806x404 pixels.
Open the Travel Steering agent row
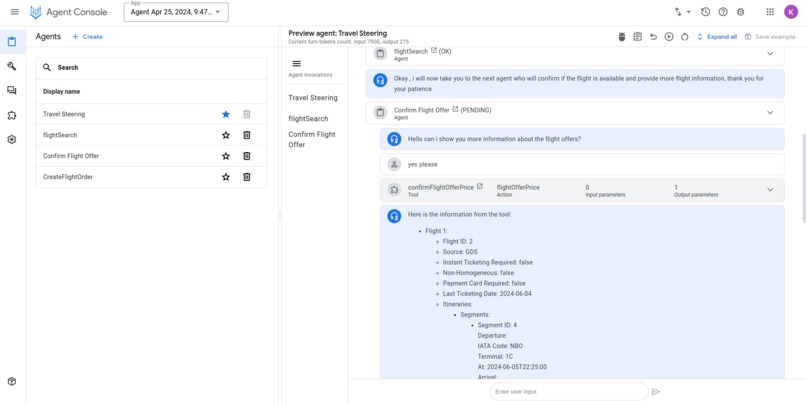tap(152, 114)
